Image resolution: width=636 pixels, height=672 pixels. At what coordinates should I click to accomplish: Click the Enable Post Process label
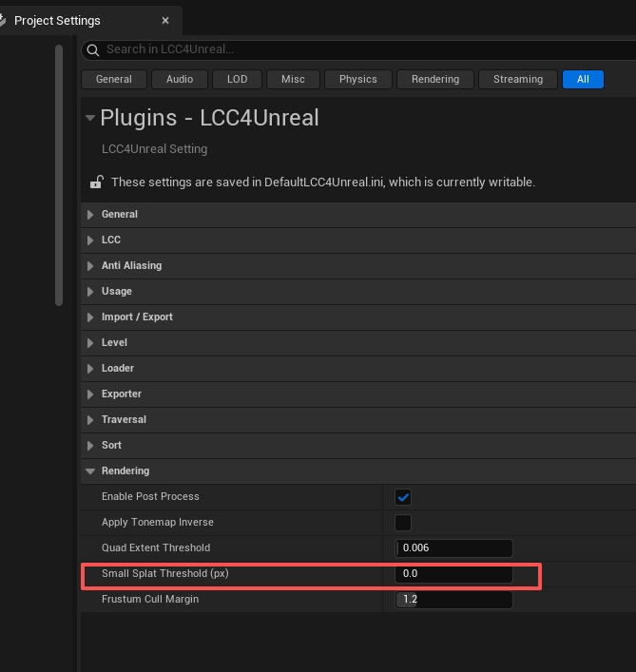point(150,496)
